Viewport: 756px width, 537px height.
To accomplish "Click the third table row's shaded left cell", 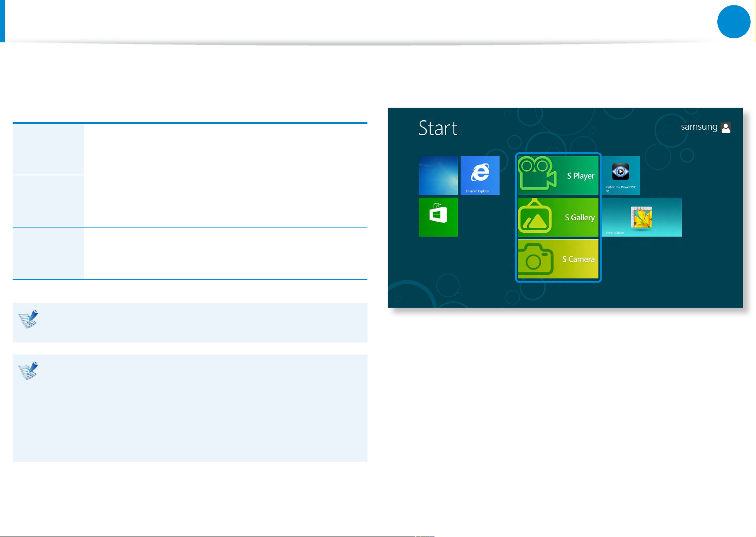I will click(x=48, y=253).
